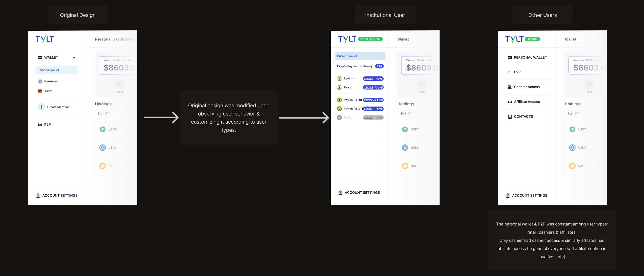This screenshot has height=276, width=644.
Task: Click Brazil flag icon beside Pay-in (INSTI
Action: click(339, 109)
